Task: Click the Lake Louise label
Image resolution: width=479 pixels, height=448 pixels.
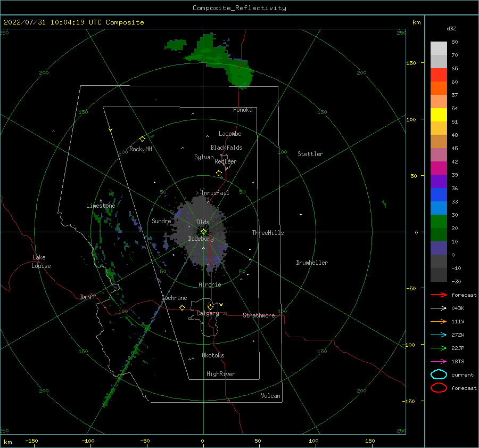Action: [41, 262]
